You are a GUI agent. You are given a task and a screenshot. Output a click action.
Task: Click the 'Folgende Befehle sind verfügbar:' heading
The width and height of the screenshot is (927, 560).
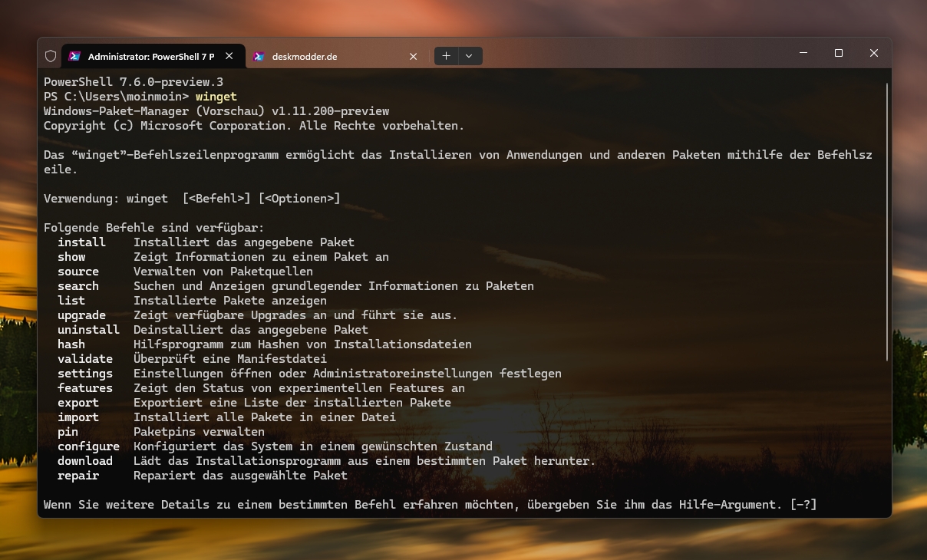point(153,228)
